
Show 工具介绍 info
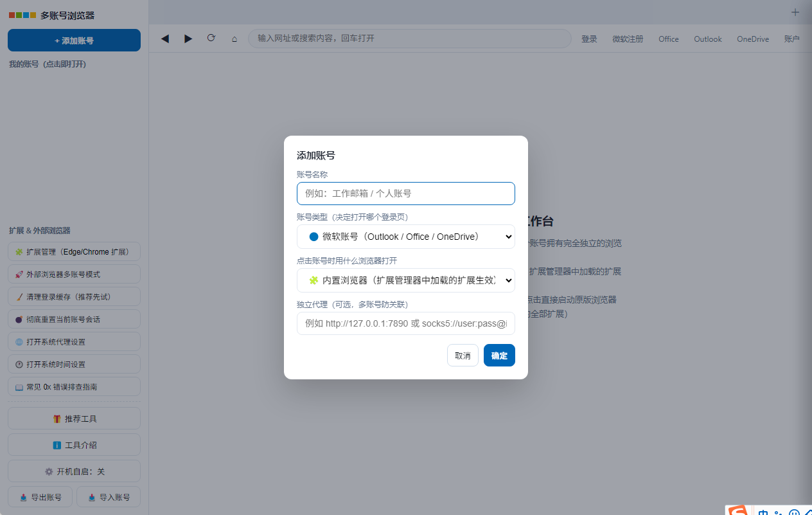(74, 445)
